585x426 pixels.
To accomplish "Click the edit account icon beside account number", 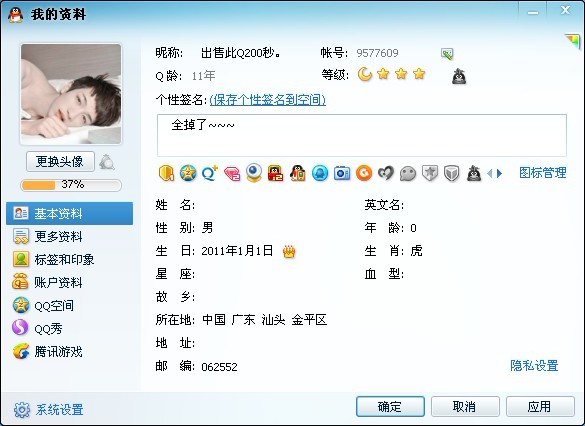I will point(447,54).
